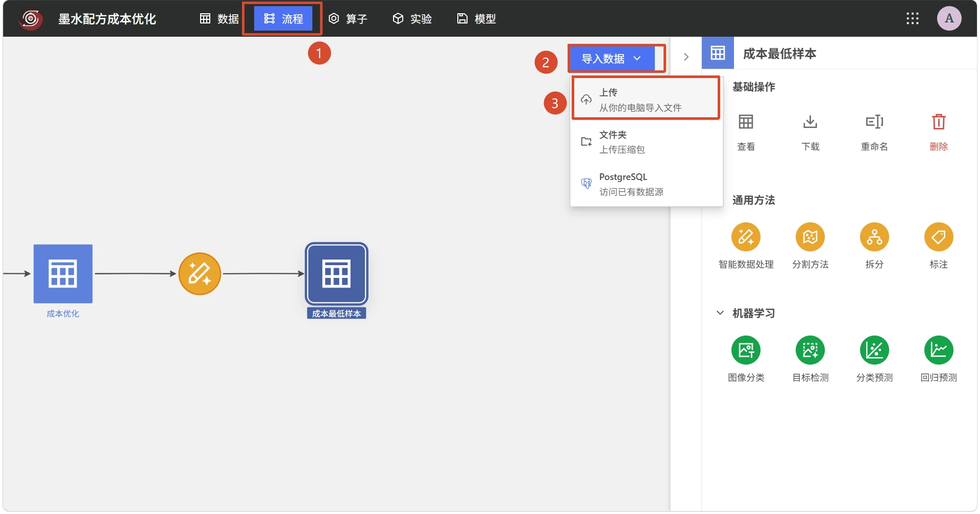This screenshot has height=514, width=980.
Task: Open the 模型 tab
Action: pos(476,19)
